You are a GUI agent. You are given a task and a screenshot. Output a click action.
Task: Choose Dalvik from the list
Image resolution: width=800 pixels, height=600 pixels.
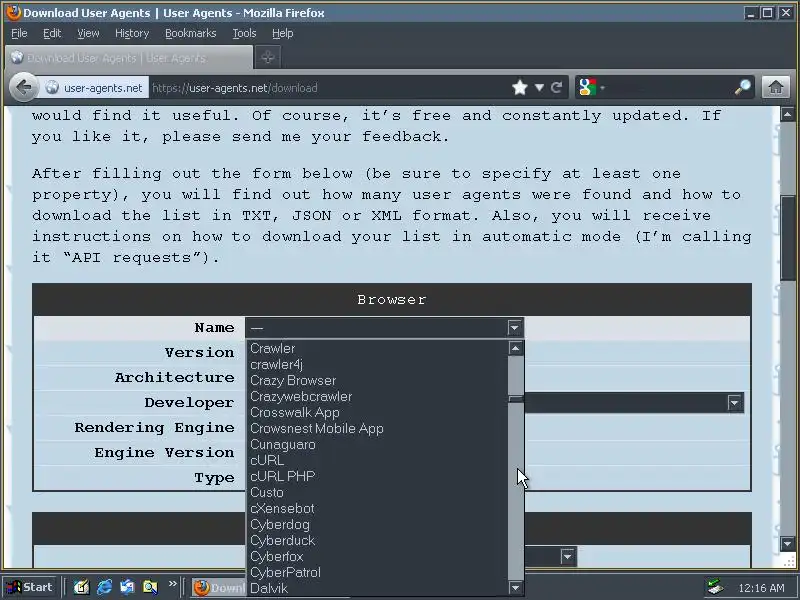pyautogui.click(x=378, y=588)
